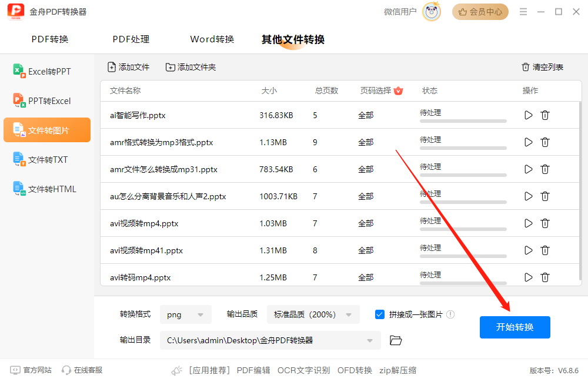The width and height of the screenshot is (588, 382).
Task: Open page selection 全部 for amr格式转换为mp3格式.pptx
Action: [x=365, y=142]
